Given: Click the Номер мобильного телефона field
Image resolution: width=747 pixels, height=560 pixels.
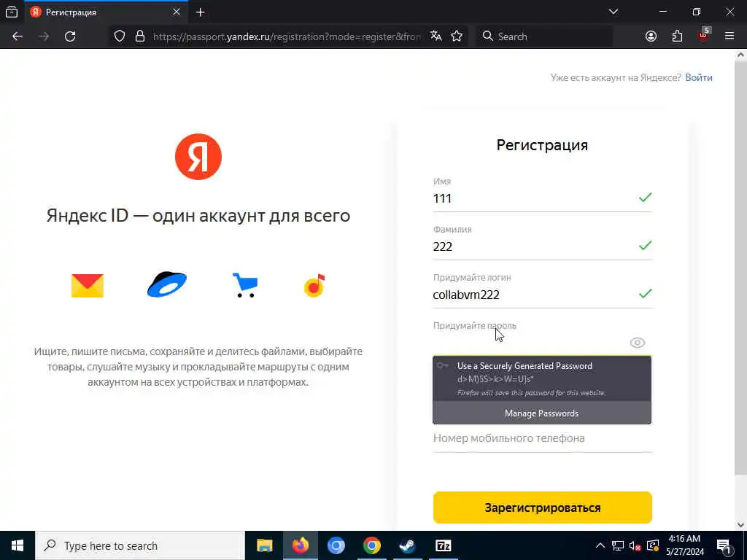Looking at the screenshot, I should (542, 438).
